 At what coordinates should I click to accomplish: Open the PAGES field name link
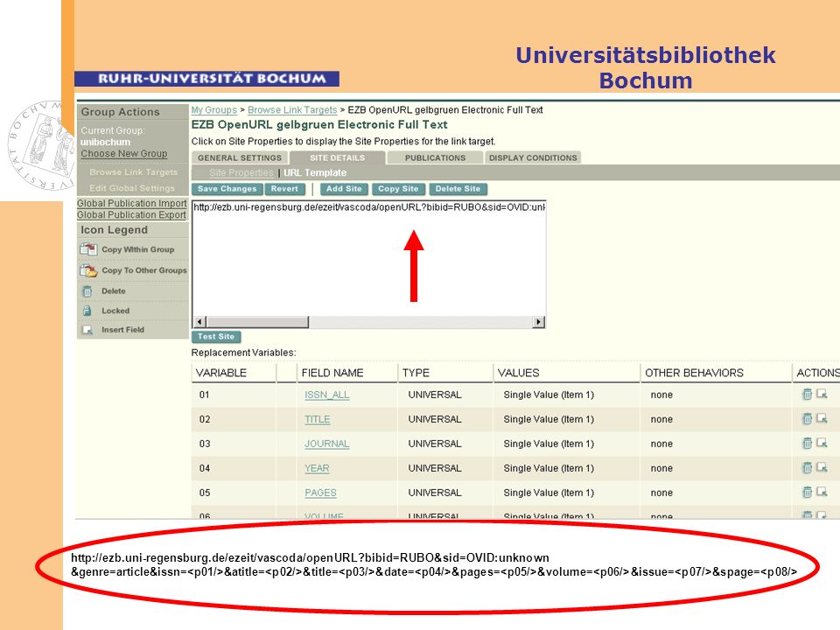click(320, 493)
